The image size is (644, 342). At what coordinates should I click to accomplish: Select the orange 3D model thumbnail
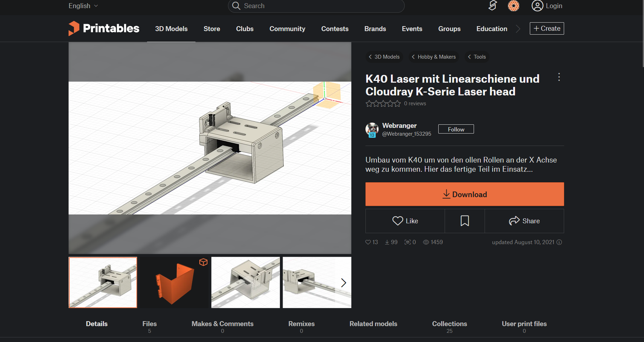[x=174, y=282]
